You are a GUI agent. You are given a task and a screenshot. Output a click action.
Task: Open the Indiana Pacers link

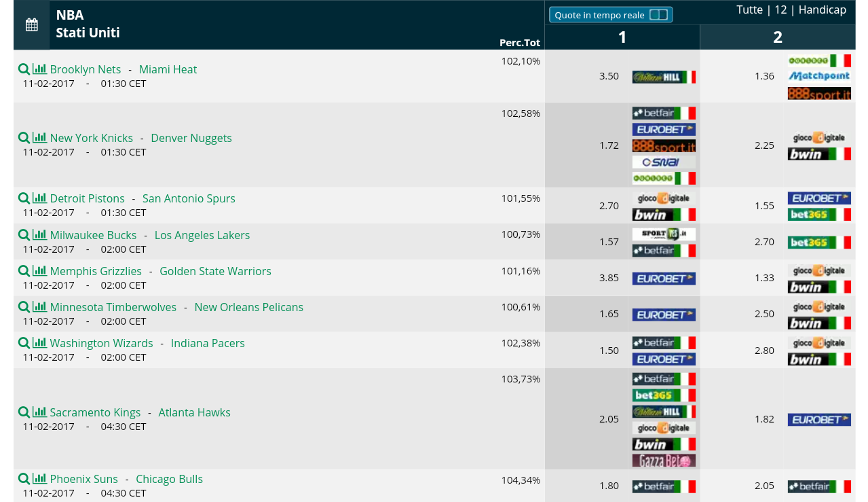pyautogui.click(x=208, y=343)
